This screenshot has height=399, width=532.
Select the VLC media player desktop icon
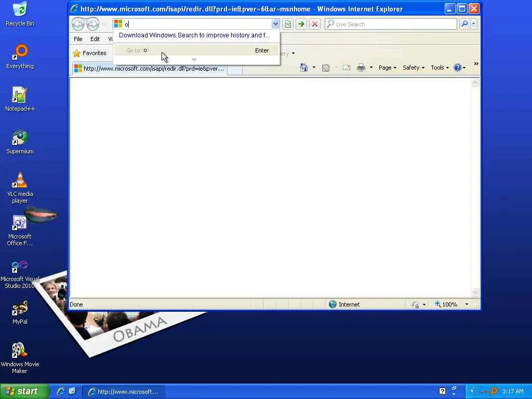click(x=20, y=188)
